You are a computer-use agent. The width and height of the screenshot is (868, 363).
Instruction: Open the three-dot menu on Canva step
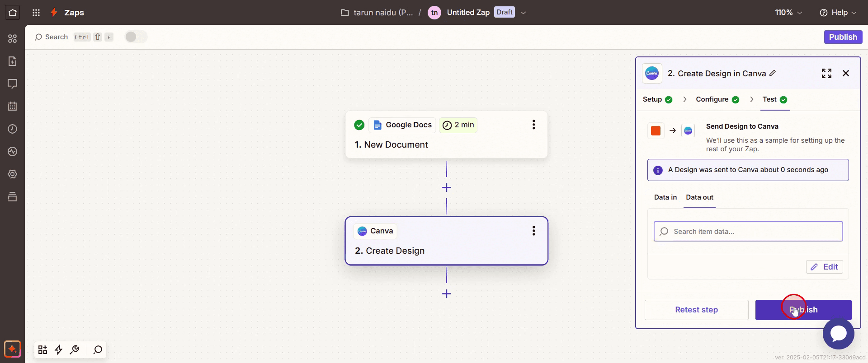point(534,231)
